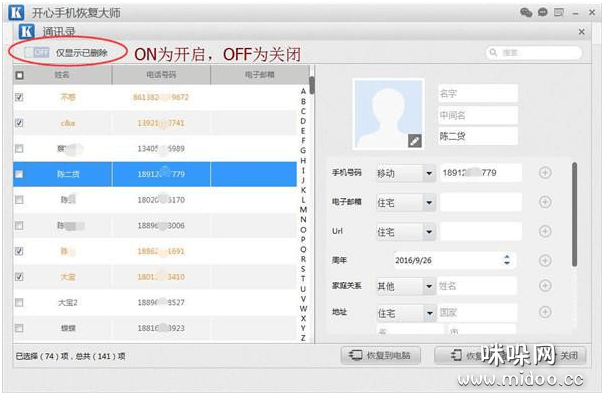Toggle the show-only-deleted OFF switch
The width and height of the screenshot is (604, 395).
[37, 52]
